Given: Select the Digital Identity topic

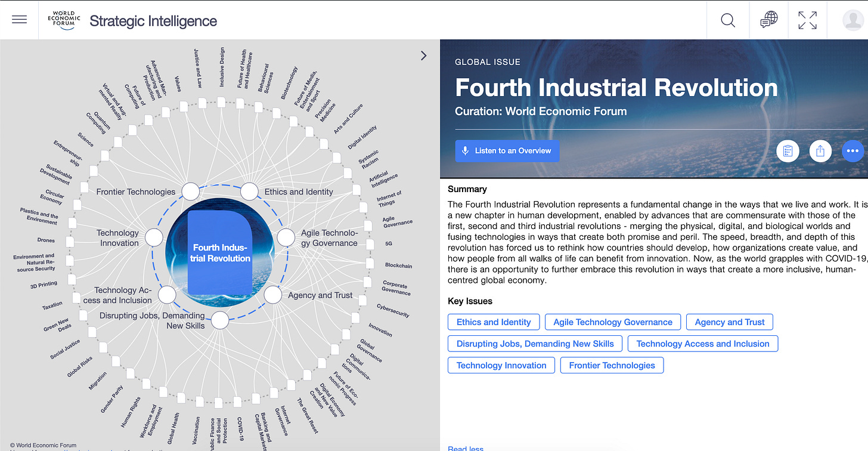Looking at the screenshot, I should pos(362,137).
